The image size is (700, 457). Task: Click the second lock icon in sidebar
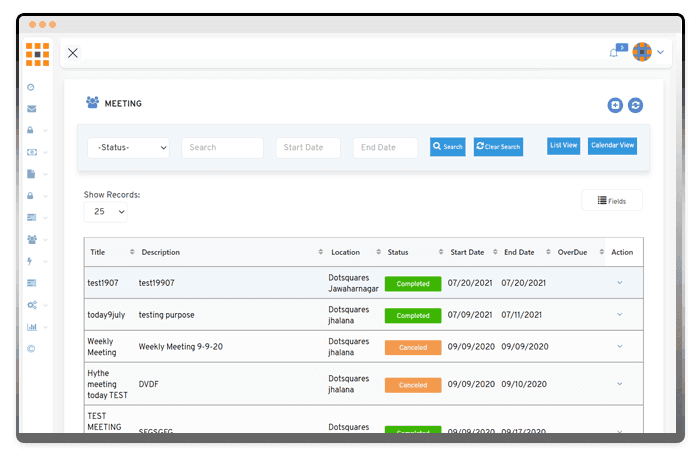[30, 195]
